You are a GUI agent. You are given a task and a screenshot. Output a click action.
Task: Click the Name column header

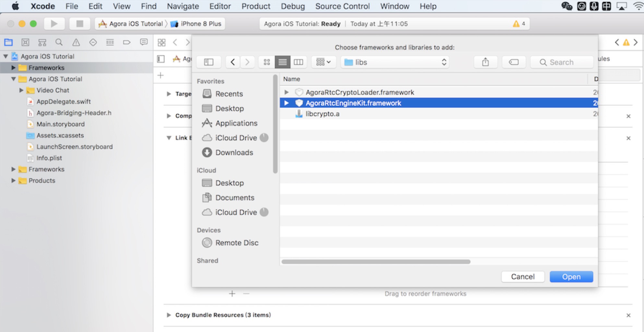click(434, 79)
